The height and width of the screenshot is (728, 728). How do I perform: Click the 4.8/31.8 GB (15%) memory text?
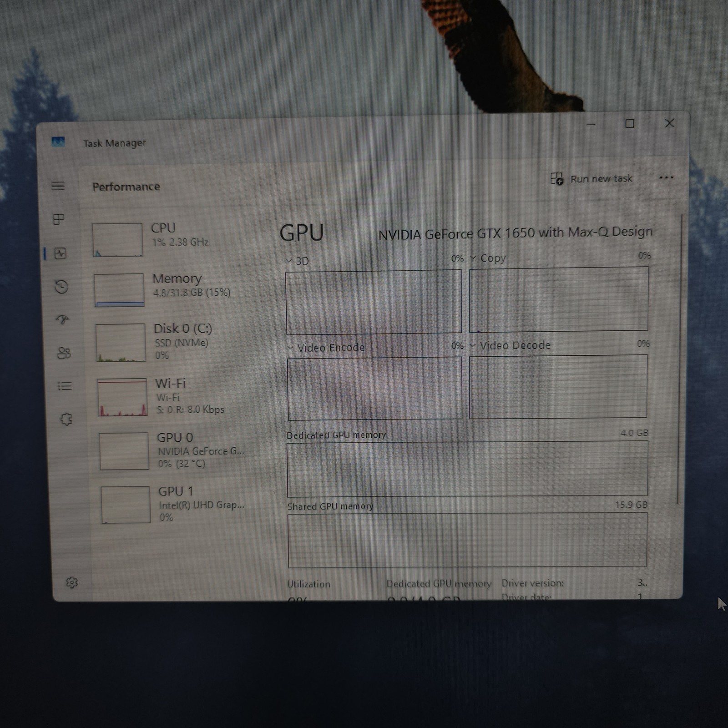tap(192, 293)
